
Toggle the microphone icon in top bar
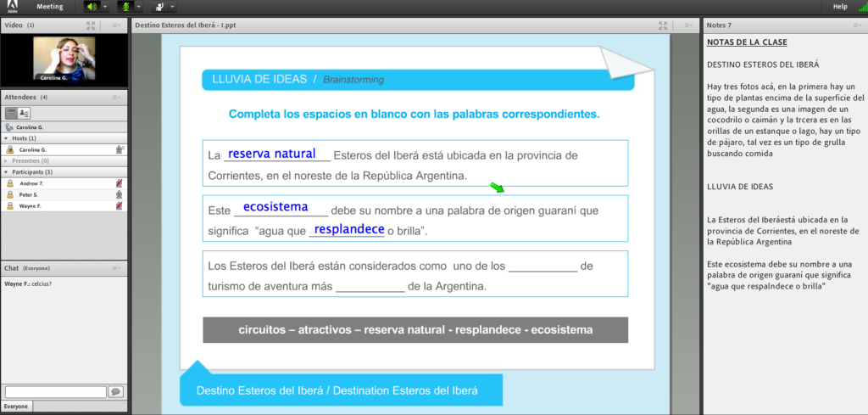point(124,6)
